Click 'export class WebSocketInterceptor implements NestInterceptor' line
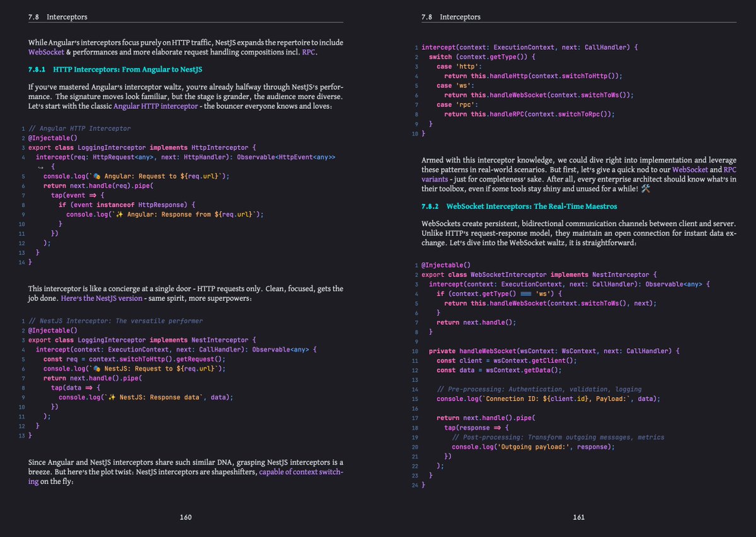This screenshot has height=537, width=756. pos(539,274)
